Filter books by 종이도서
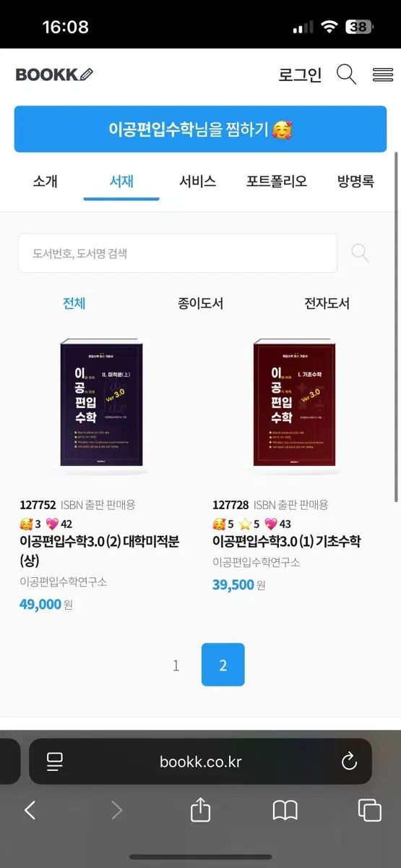 point(200,304)
